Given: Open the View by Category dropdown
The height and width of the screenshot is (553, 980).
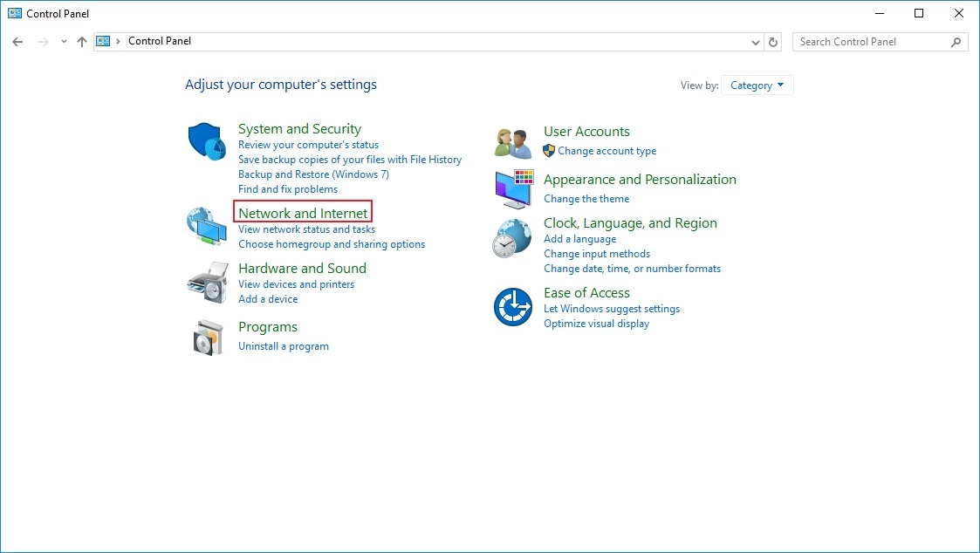Looking at the screenshot, I should click(757, 85).
